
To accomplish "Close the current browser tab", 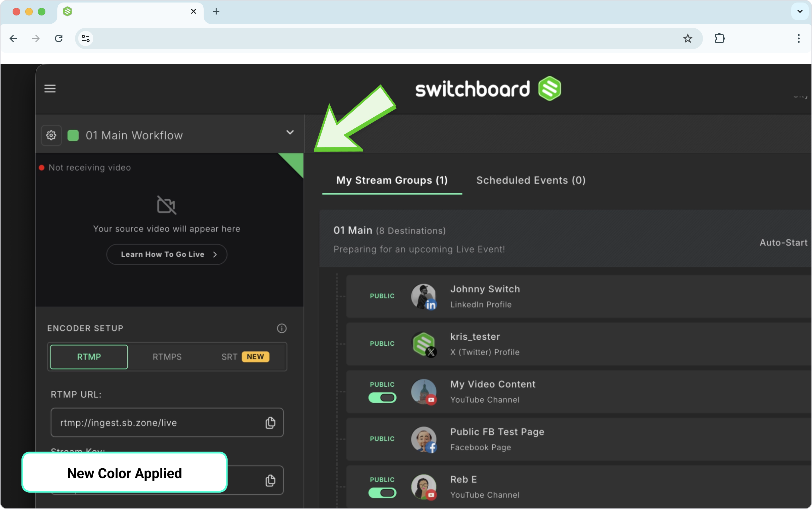I will click(x=194, y=11).
